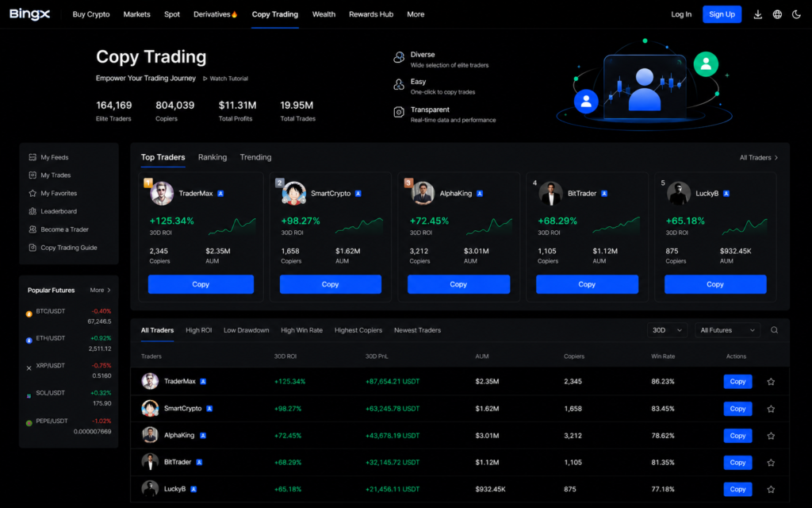Favorite AlphaKing with the star icon
812x508 pixels.
click(x=771, y=436)
